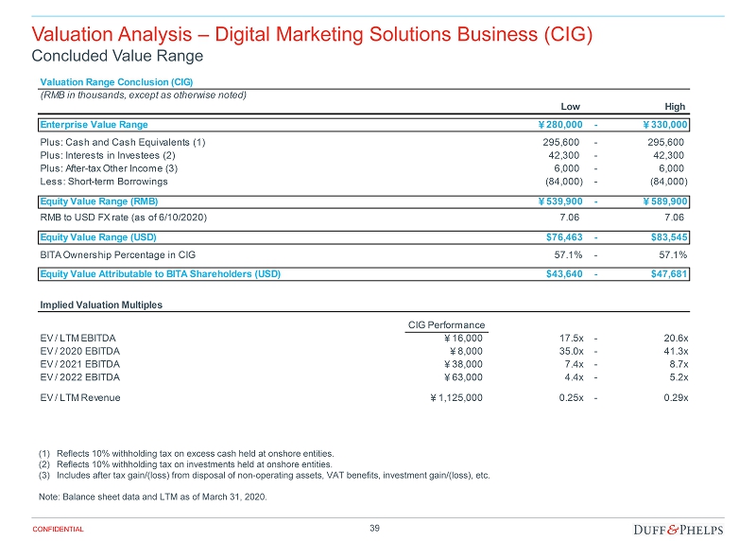Click the 'Valuation Range Conclusion (CIG)' heading

pos(116,82)
